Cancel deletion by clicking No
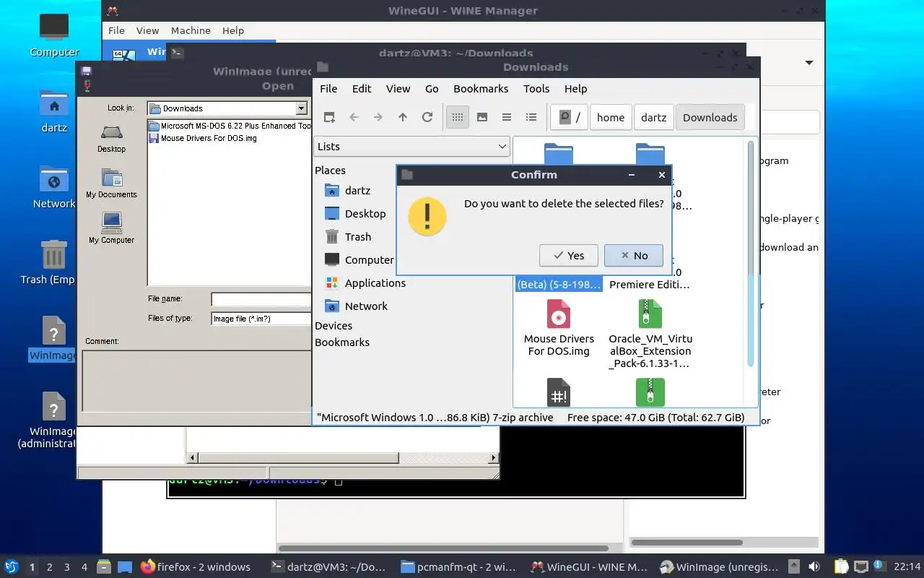Image resolution: width=924 pixels, height=578 pixels. click(x=634, y=255)
